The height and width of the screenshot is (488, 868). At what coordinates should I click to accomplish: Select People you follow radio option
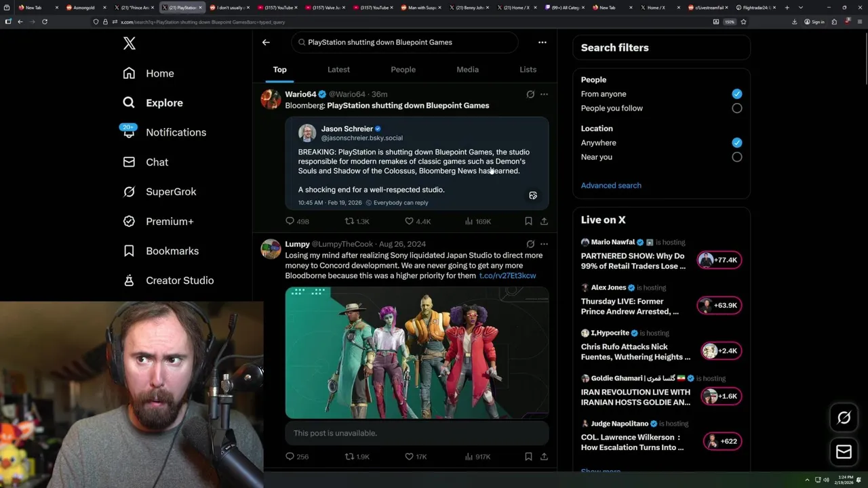pyautogui.click(x=736, y=108)
